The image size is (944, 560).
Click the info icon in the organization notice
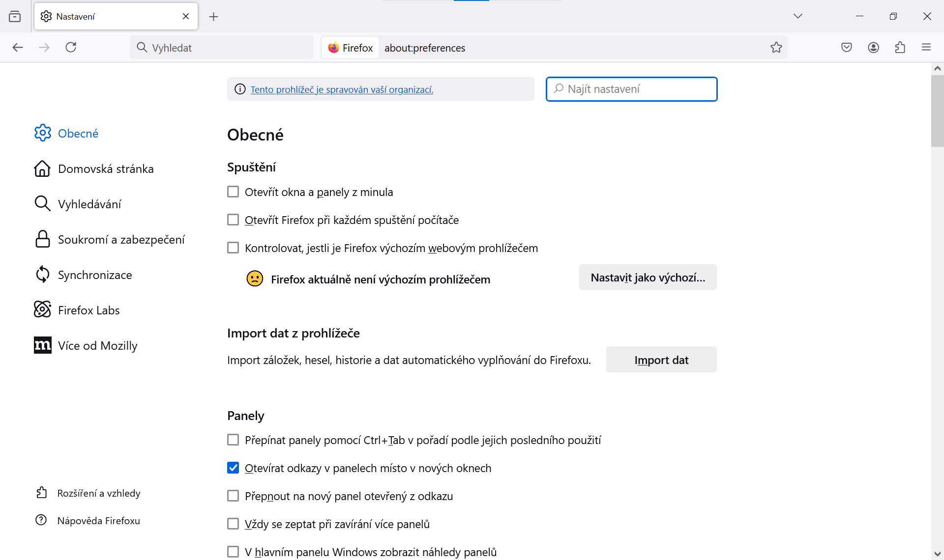240,89
